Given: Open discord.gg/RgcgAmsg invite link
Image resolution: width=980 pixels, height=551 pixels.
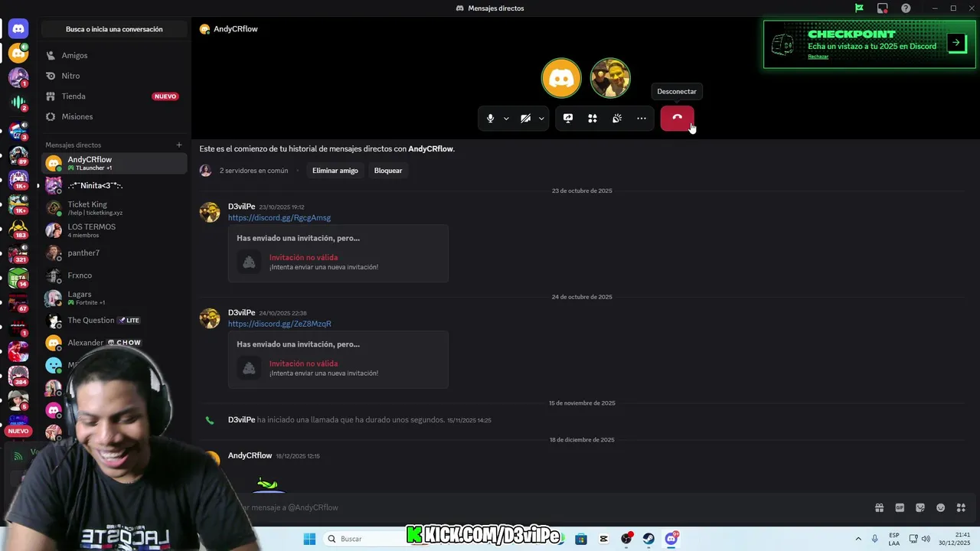Looking at the screenshot, I should (x=279, y=218).
